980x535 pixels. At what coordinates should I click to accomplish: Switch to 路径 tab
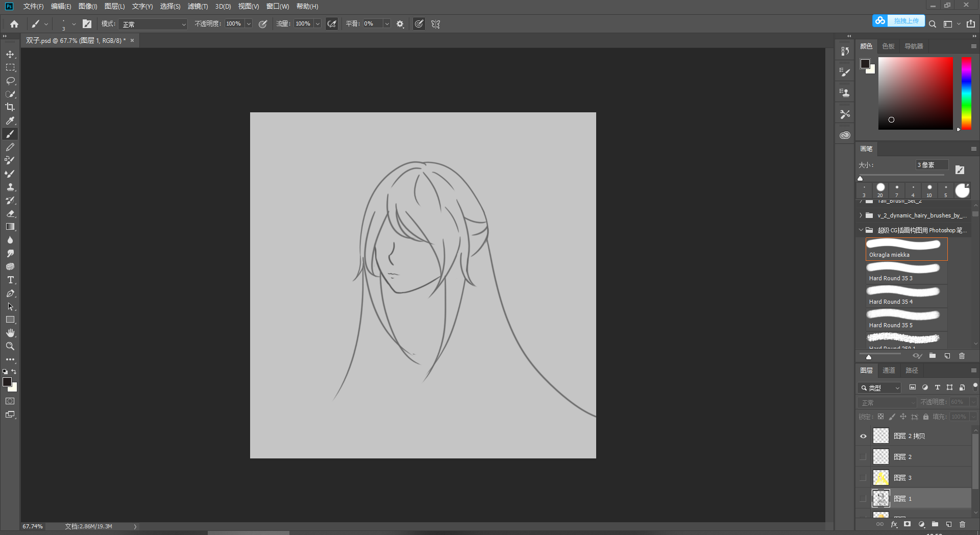[912, 371]
